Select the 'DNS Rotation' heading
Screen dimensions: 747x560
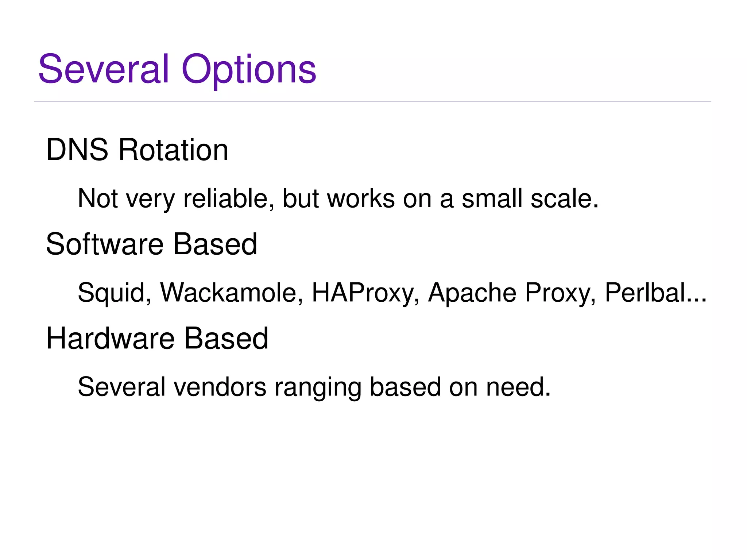[x=137, y=150]
